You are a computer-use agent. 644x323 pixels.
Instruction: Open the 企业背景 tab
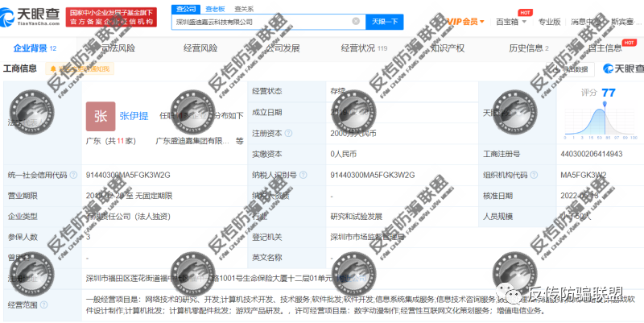(35, 48)
